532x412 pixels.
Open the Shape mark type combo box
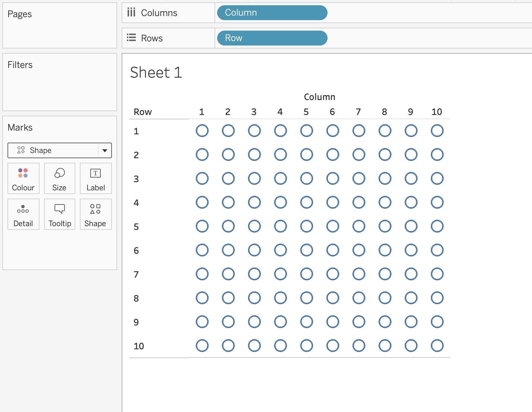pyautogui.click(x=53, y=150)
